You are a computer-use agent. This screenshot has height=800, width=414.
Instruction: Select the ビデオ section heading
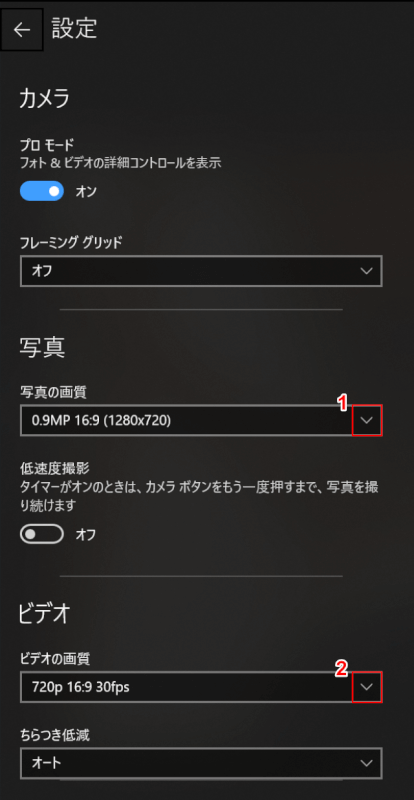(44, 614)
